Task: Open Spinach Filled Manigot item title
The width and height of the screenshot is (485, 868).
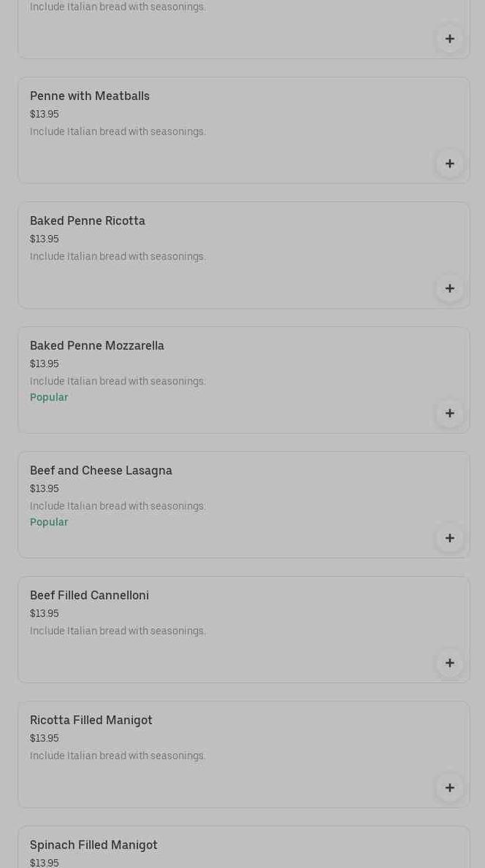Action: click(93, 845)
